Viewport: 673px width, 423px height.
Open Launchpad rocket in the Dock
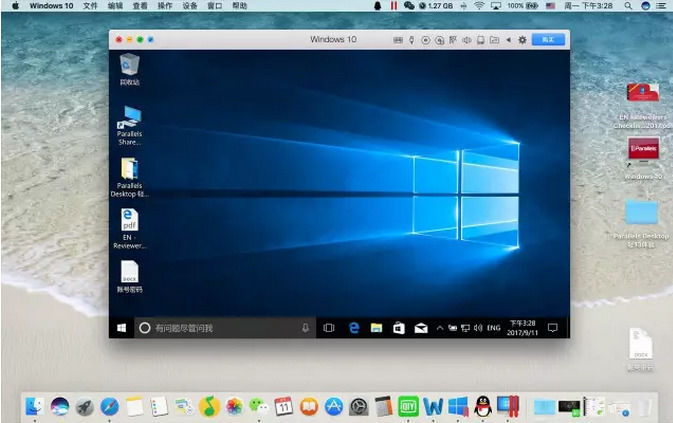(85, 406)
